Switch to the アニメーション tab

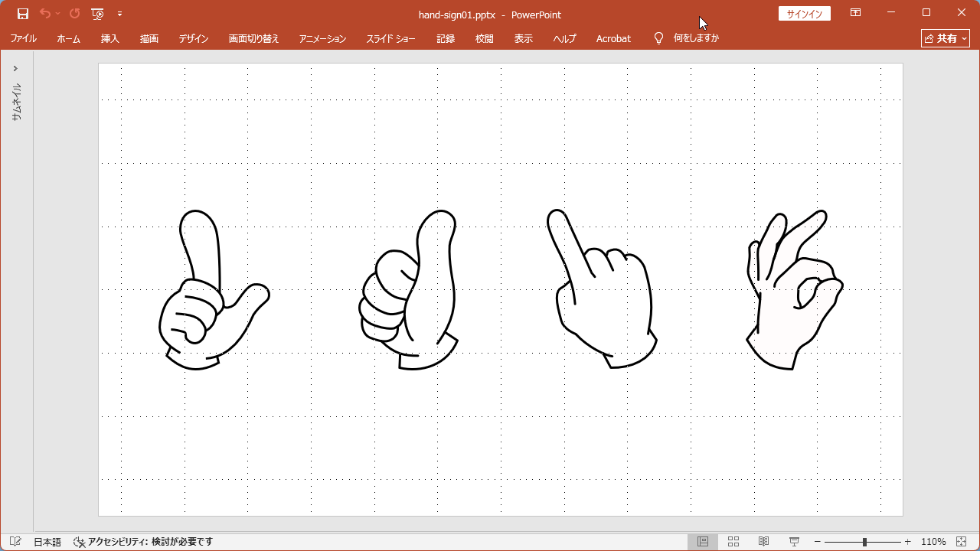click(322, 38)
